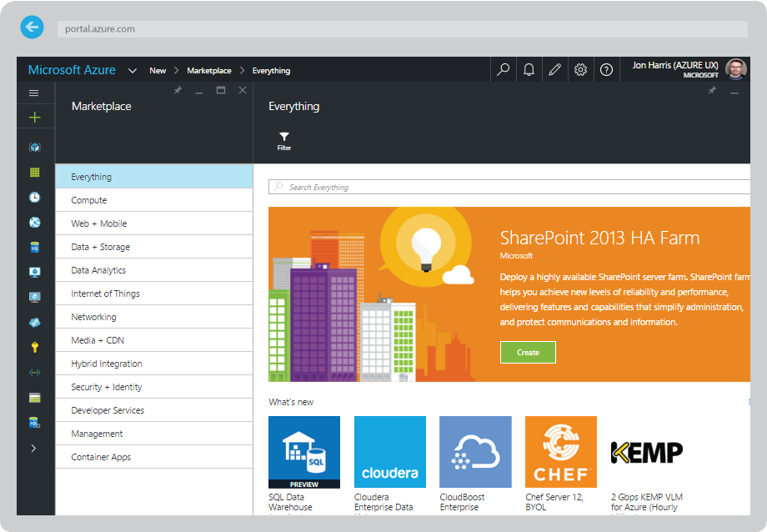767x532 pixels.
Task: Open the yellow key icon in sidebar
Action: tap(34, 347)
